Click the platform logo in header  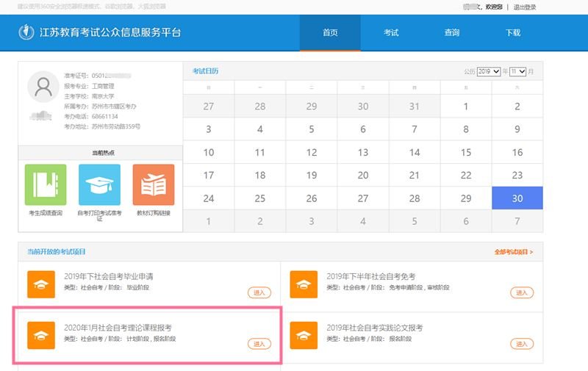point(27,32)
